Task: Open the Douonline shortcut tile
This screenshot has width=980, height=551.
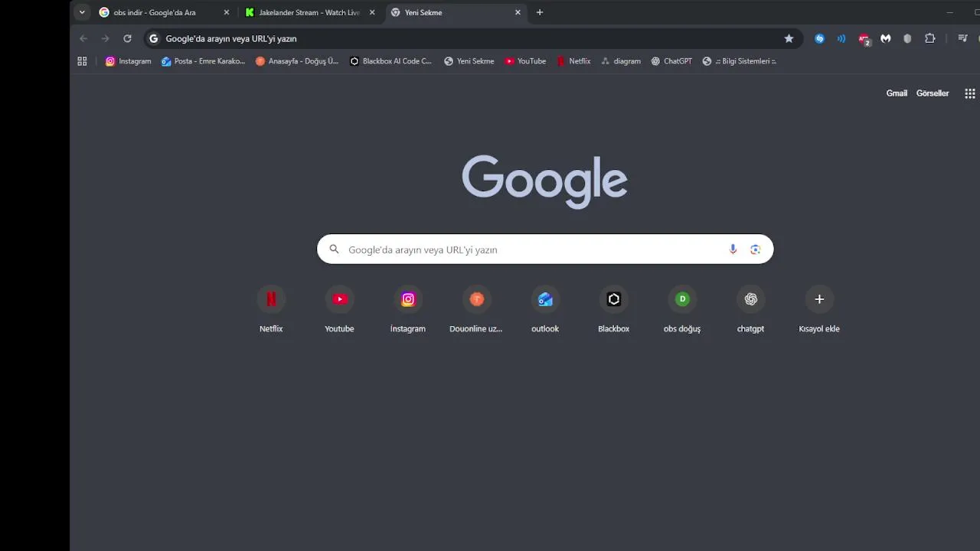Action: 476,310
